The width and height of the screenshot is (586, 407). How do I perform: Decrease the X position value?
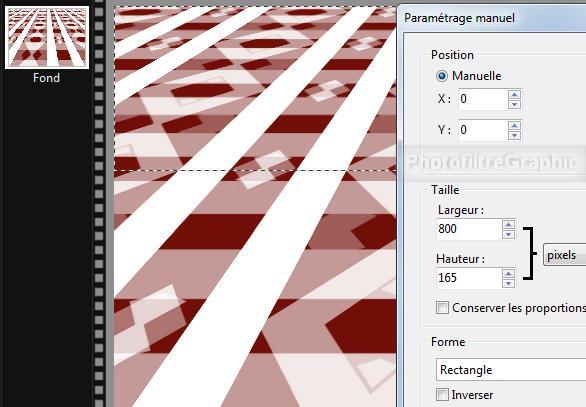click(x=515, y=104)
